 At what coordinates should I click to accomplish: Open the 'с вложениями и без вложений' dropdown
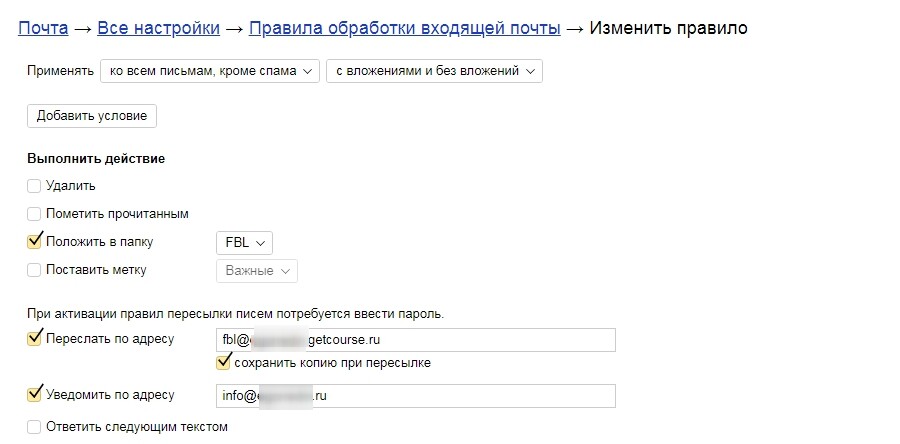434,71
